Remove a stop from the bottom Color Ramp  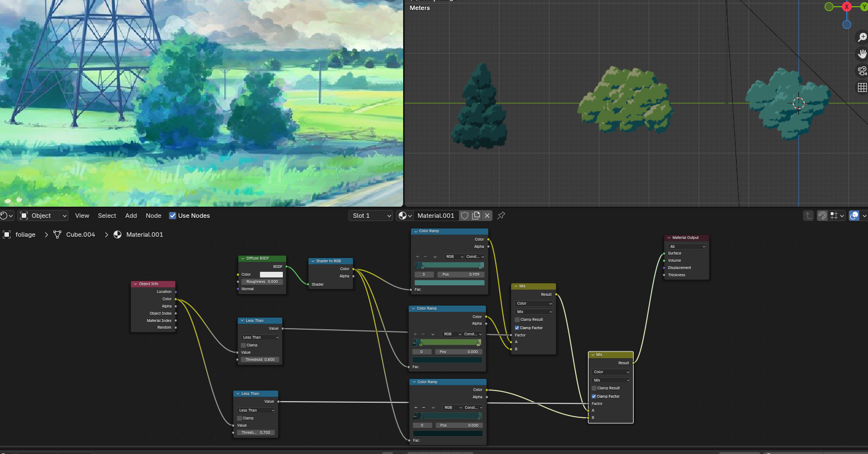point(423,408)
